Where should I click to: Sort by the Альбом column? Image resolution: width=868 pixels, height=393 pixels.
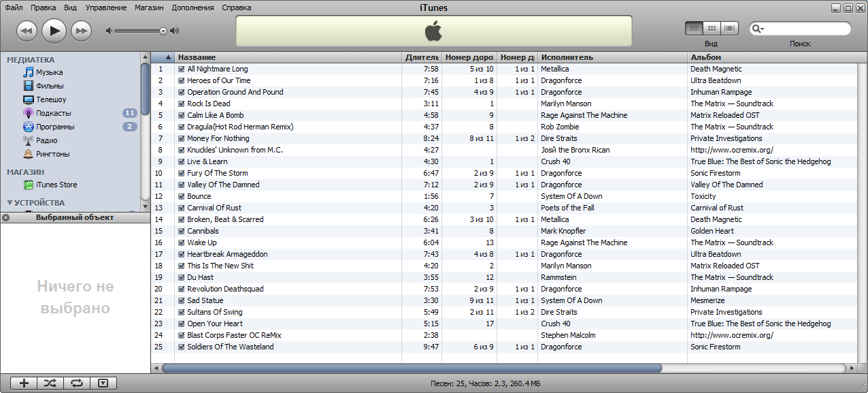pos(773,57)
